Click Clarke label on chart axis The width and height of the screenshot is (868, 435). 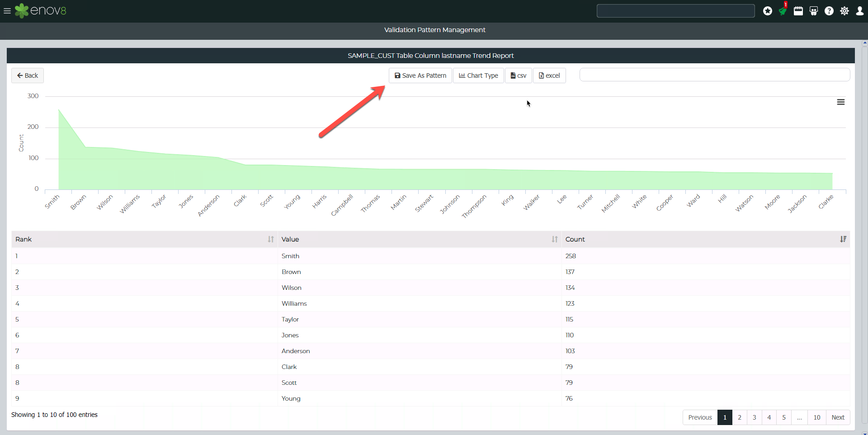coord(826,202)
